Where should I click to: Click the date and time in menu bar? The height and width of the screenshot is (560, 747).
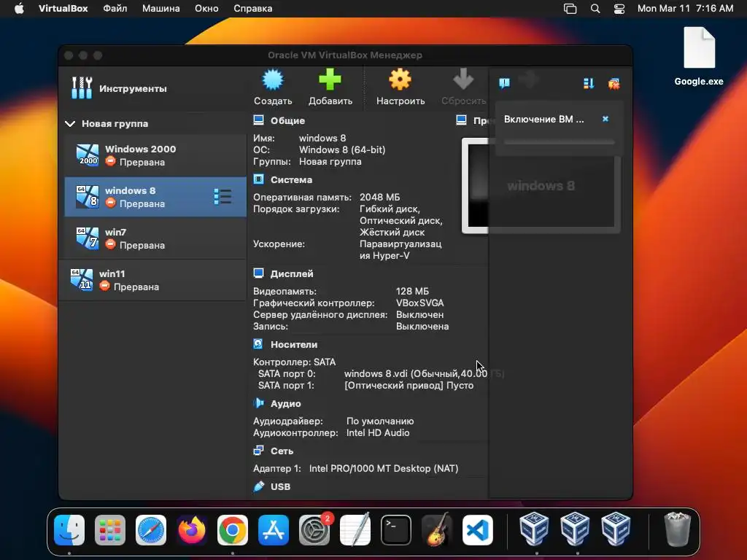point(685,9)
